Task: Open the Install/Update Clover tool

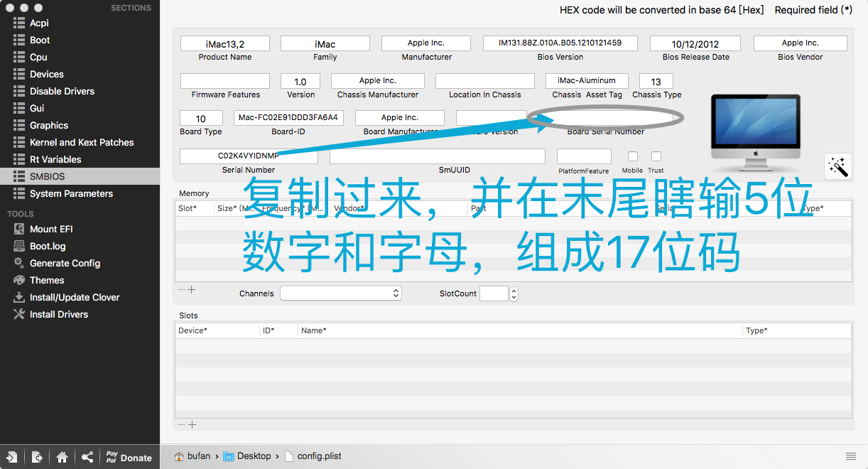Action: 75,297
